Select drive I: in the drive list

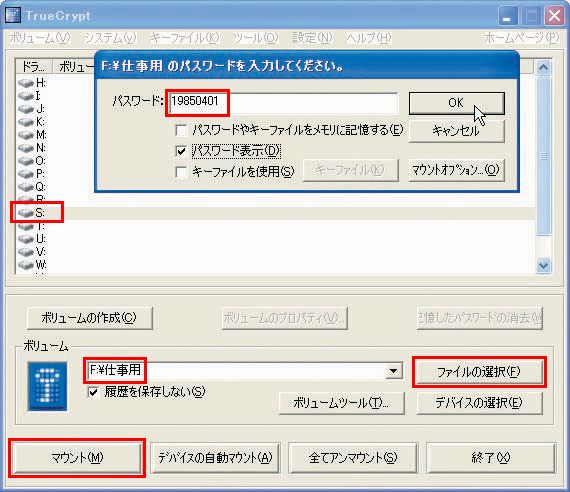(30, 96)
